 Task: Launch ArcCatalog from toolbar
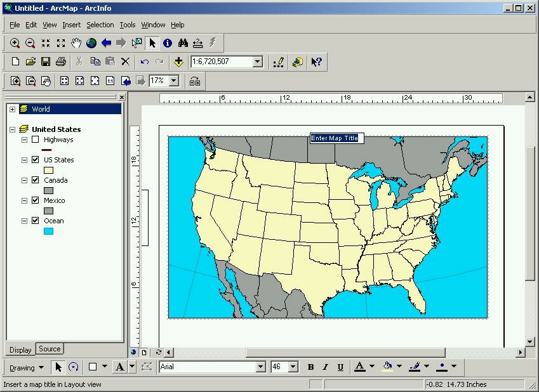tap(298, 62)
